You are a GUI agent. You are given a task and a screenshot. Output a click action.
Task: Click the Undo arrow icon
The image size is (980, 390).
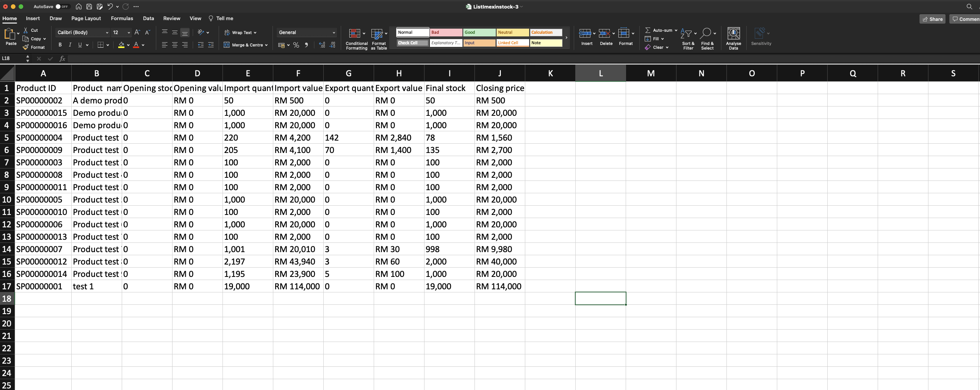[110, 7]
